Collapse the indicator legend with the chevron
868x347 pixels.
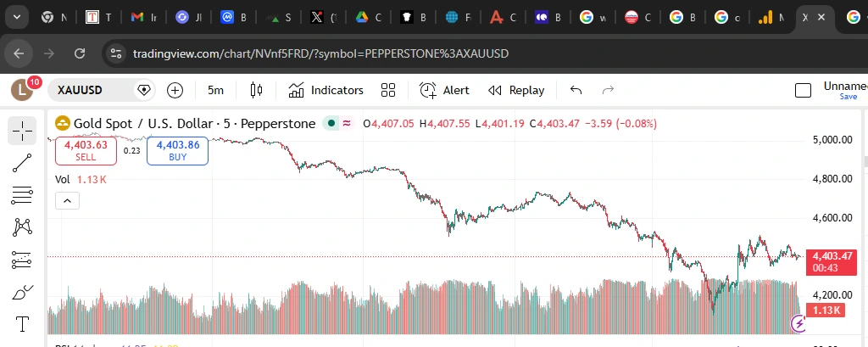pyautogui.click(x=68, y=200)
